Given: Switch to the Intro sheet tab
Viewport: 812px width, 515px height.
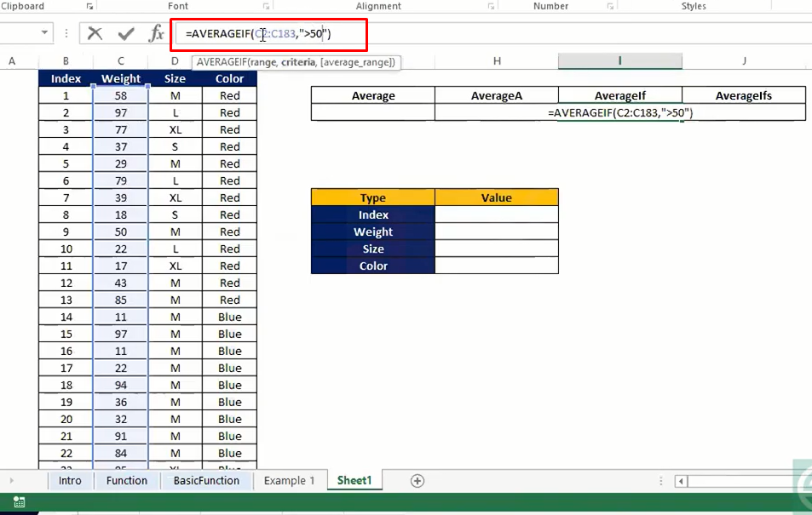Looking at the screenshot, I should 70,480.
